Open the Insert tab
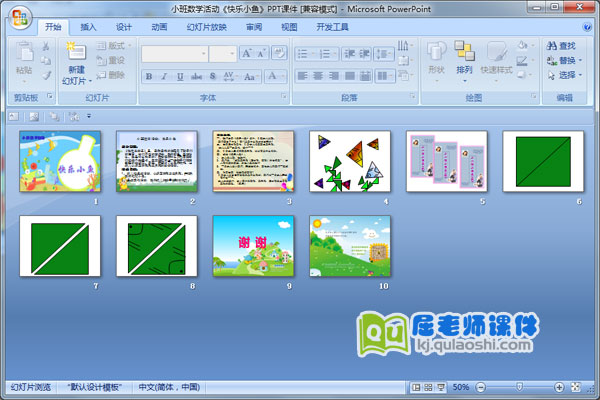Viewport: 600px width, 400px height. pyautogui.click(x=88, y=27)
